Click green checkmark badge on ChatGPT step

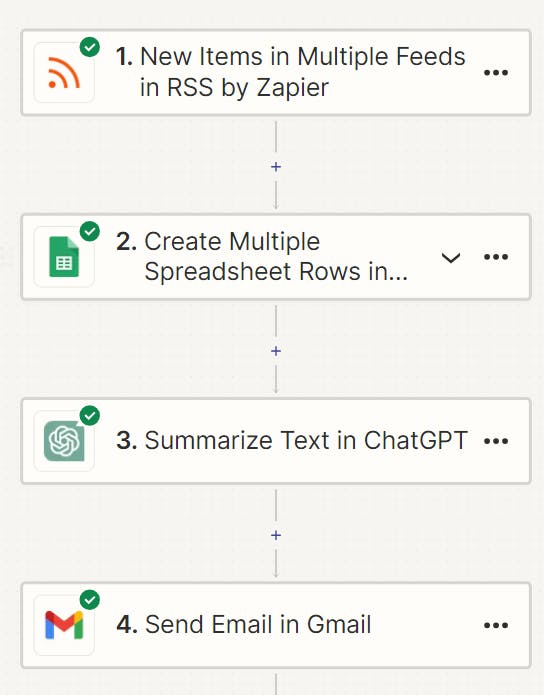(x=90, y=416)
